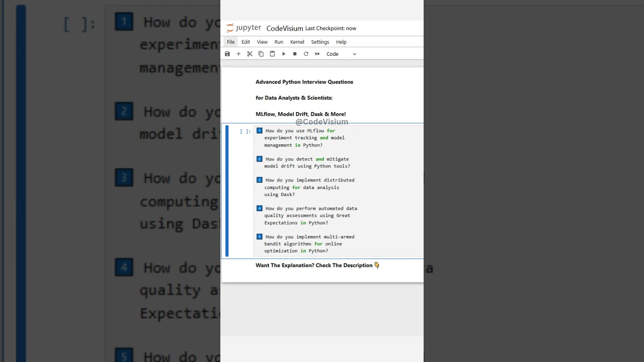Save the notebook with the floppy disk icon

[227, 54]
